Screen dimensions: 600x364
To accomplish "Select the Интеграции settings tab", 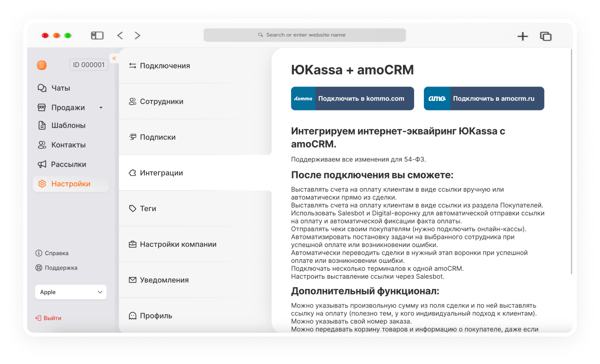I will pyautogui.click(x=195, y=173).
